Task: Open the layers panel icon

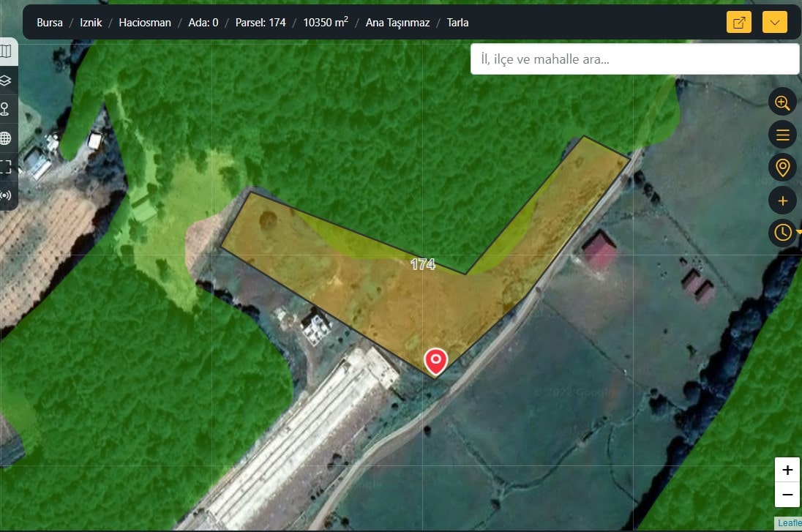Action: point(6,80)
